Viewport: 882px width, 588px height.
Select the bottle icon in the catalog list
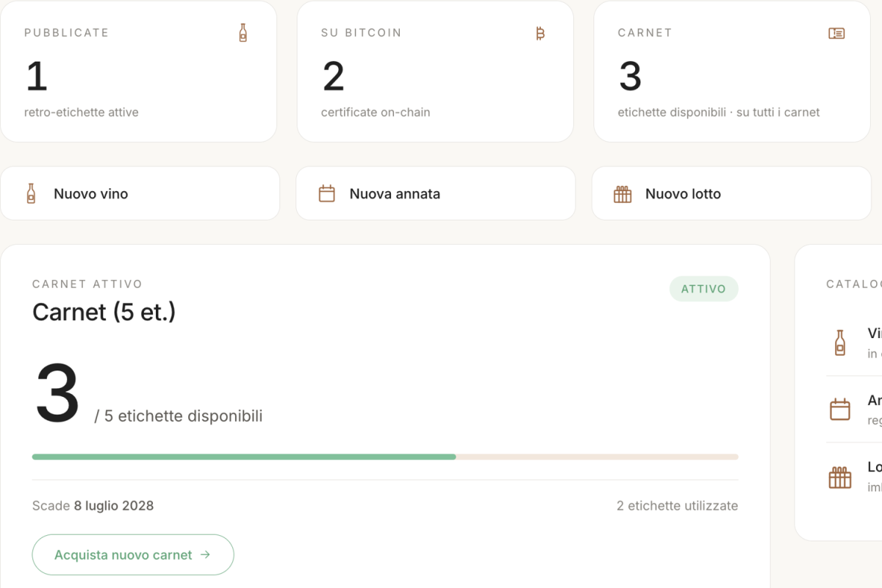coord(840,343)
